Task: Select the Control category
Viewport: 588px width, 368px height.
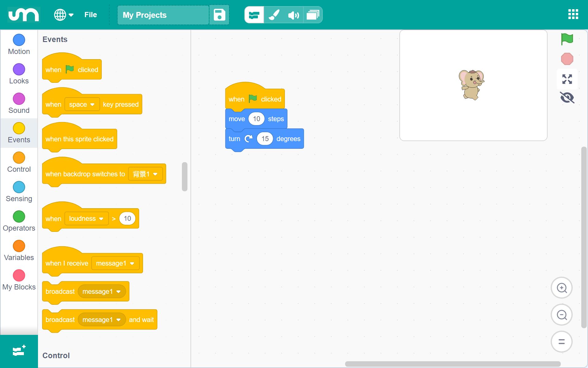Action: [19, 162]
